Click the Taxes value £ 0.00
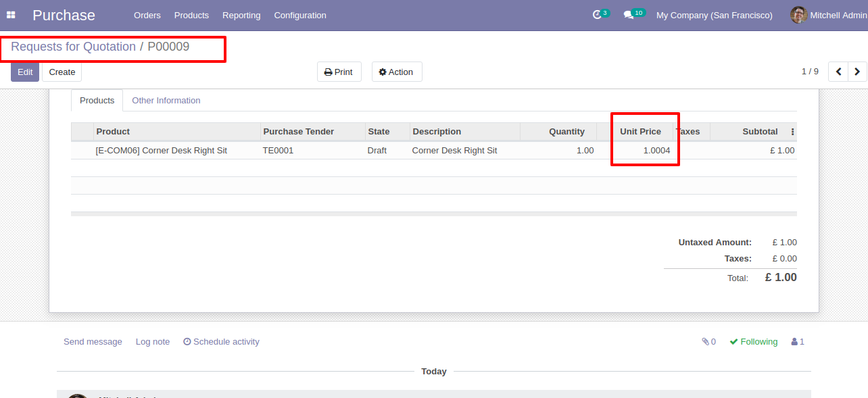The height and width of the screenshot is (398, 868). point(784,259)
